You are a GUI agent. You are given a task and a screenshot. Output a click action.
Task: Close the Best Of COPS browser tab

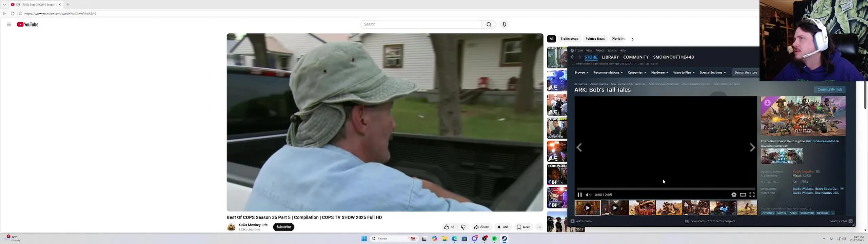(x=60, y=4)
